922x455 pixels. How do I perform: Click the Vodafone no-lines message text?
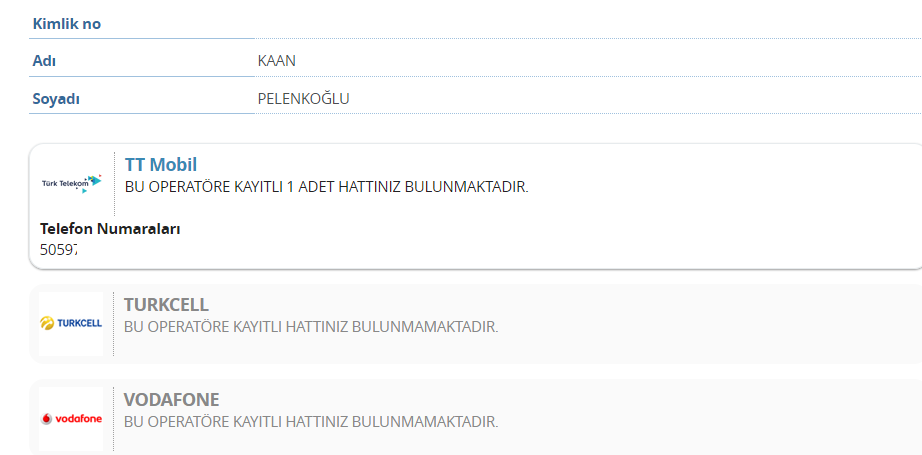pos(311,422)
